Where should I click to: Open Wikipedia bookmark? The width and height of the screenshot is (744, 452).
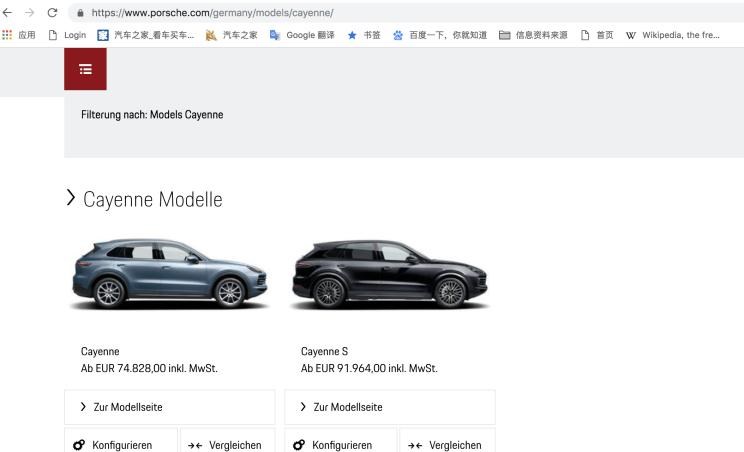[x=672, y=35]
